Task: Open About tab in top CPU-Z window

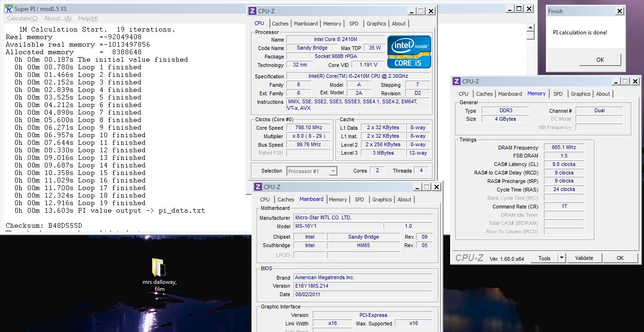Action: pyautogui.click(x=399, y=24)
